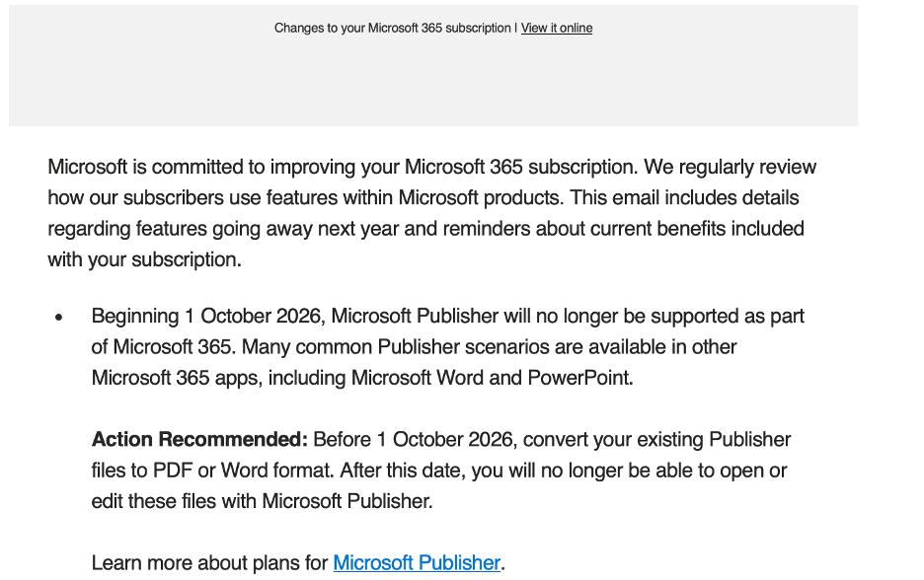The image size is (924, 580).
Task: Click the word 'Beginning' in the bullet item
Action: 135,317
